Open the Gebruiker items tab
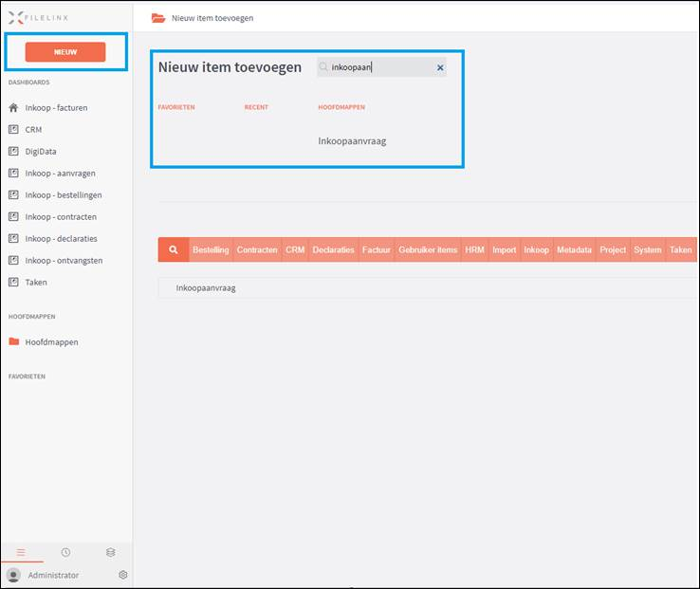The width and height of the screenshot is (700, 589). (x=428, y=250)
